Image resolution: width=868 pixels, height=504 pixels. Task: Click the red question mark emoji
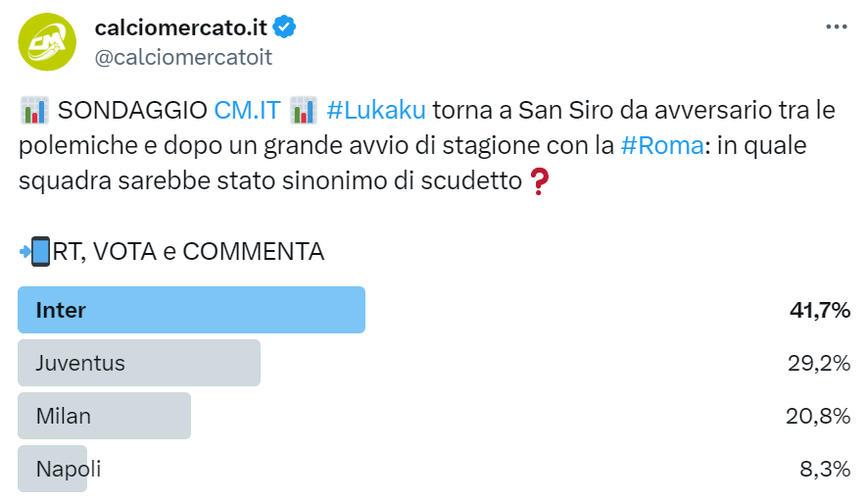click(x=538, y=180)
